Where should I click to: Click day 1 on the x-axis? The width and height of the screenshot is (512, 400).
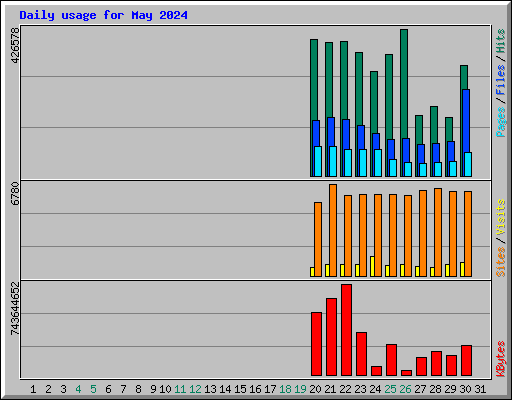click(33, 389)
